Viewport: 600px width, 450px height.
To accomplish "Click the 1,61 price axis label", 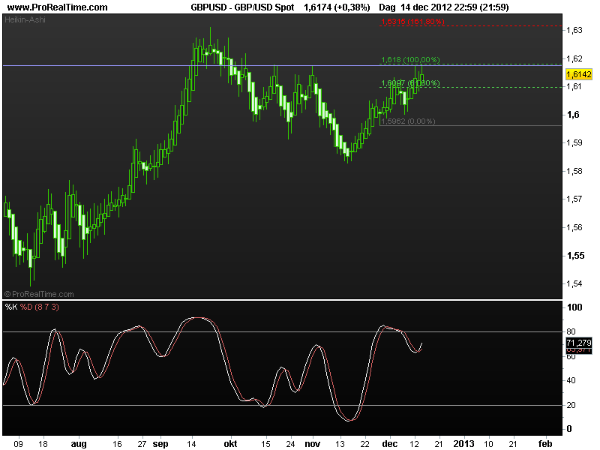I will [x=574, y=87].
